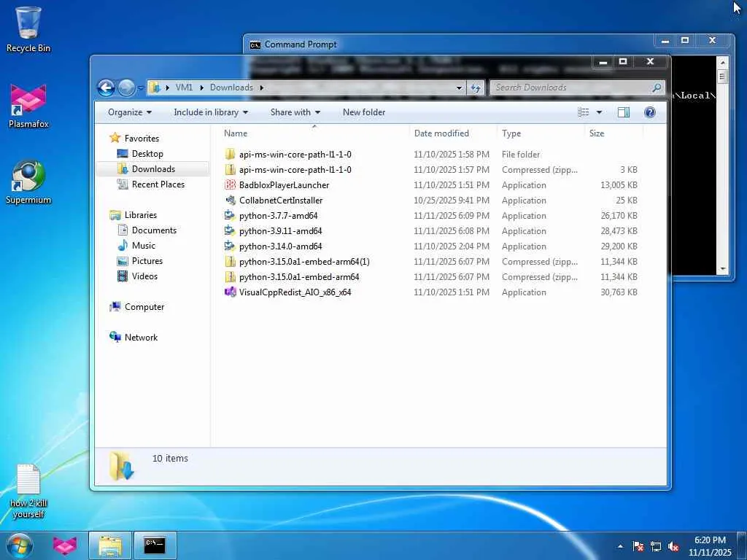
Task: Sort by the Size column header
Action: pos(613,133)
